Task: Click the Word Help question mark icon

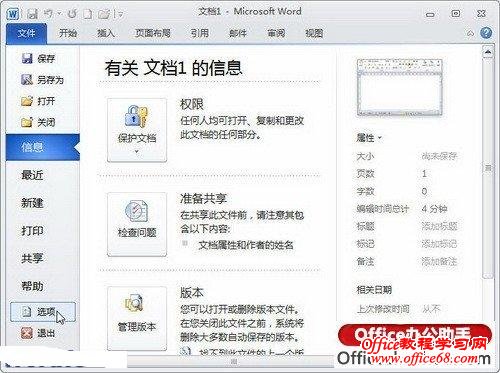Action: click(x=486, y=33)
